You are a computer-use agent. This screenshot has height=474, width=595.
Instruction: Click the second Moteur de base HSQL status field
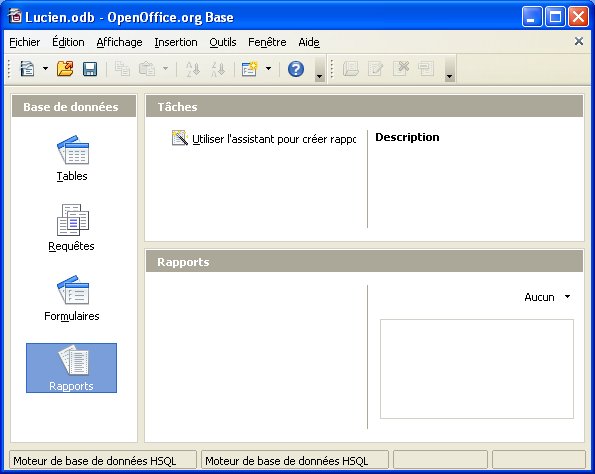(x=295, y=460)
